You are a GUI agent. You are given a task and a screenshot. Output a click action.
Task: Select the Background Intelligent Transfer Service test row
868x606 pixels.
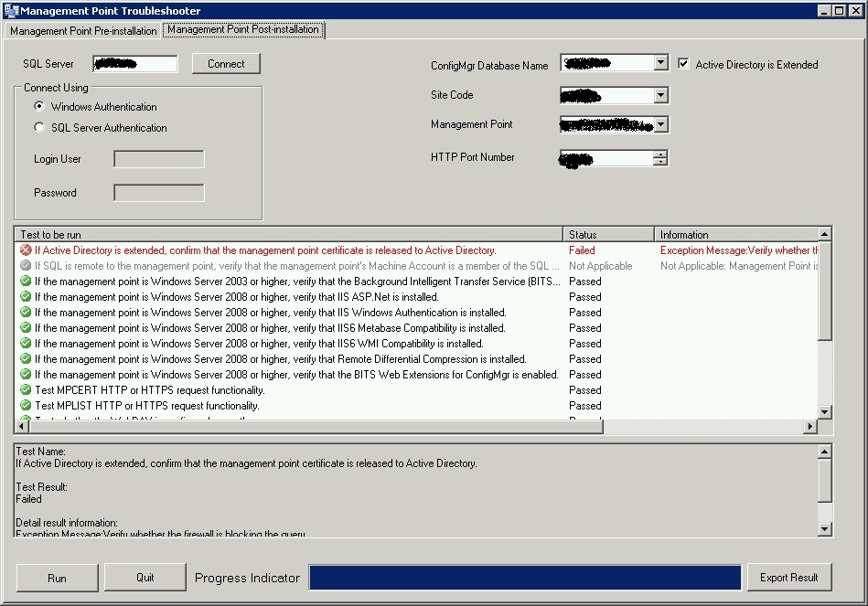click(x=416, y=282)
